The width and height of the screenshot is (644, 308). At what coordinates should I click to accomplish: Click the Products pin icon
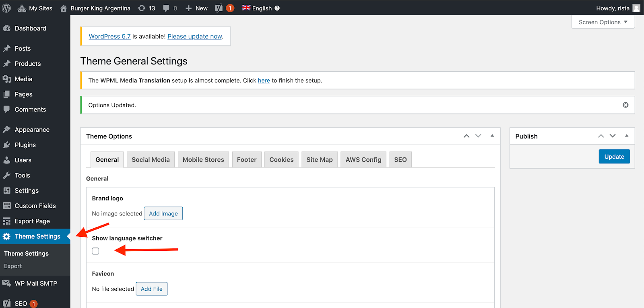[x=7, y=64]
